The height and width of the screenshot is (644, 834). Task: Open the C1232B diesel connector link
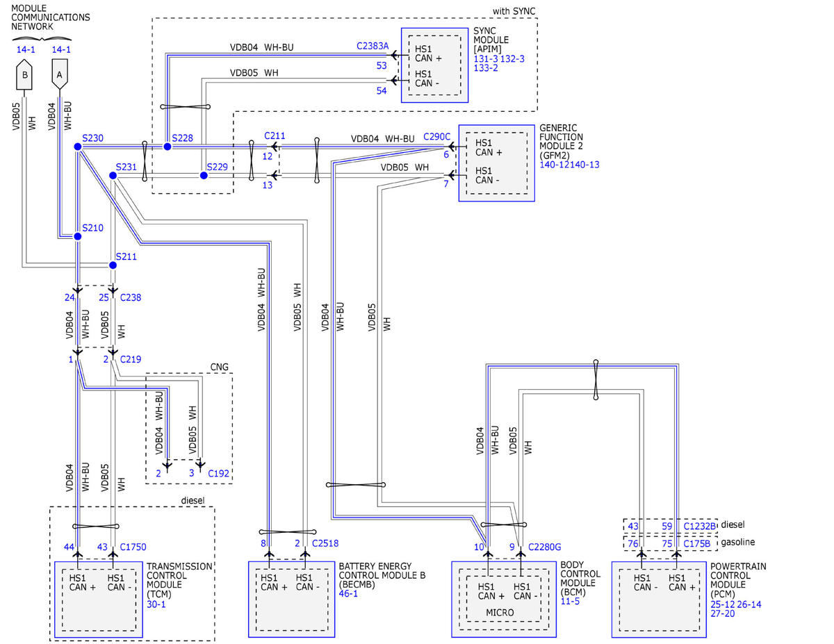699,526
